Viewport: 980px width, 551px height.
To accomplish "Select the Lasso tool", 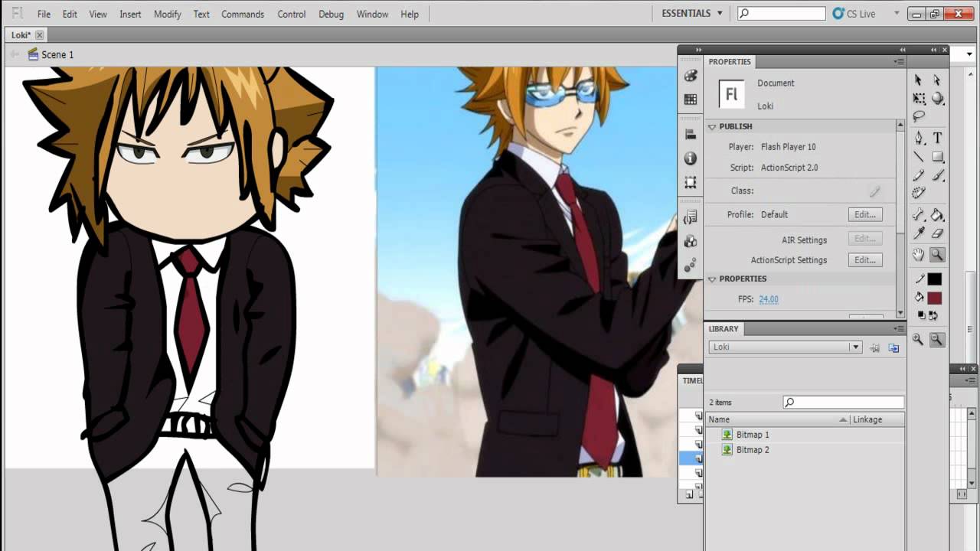I will tap(919, 116).
